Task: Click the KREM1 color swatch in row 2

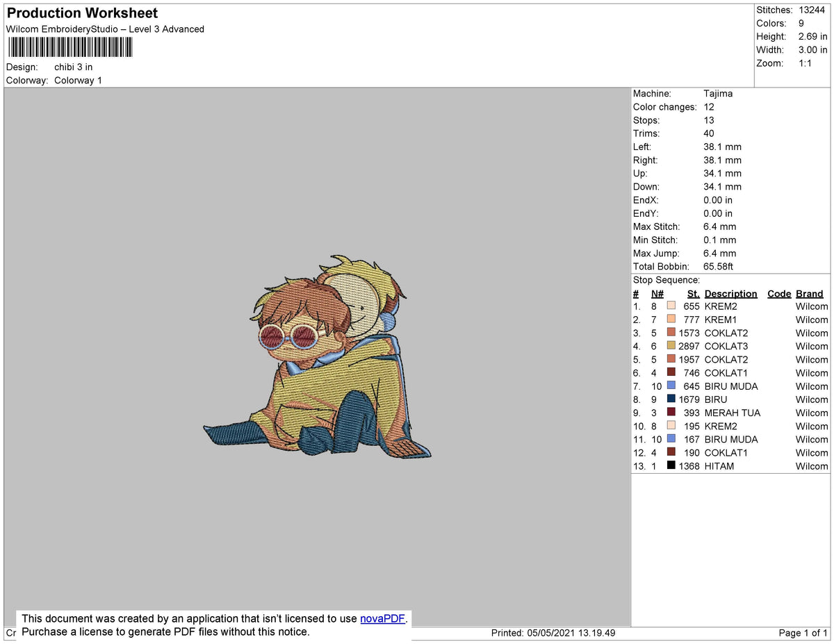Action: [x=671, y=319]
